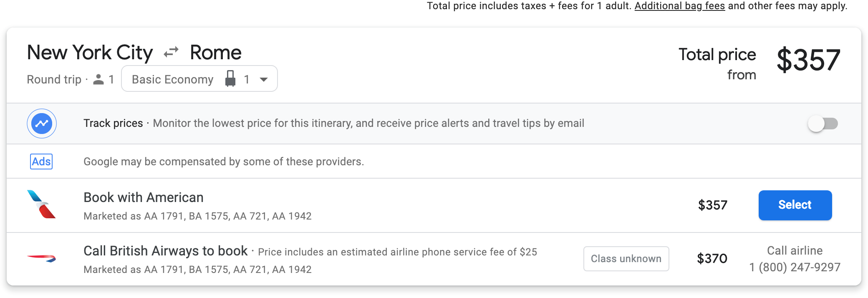Screen dimensions: 868x298
Task: Click the Book with American option
Action: 143,197
